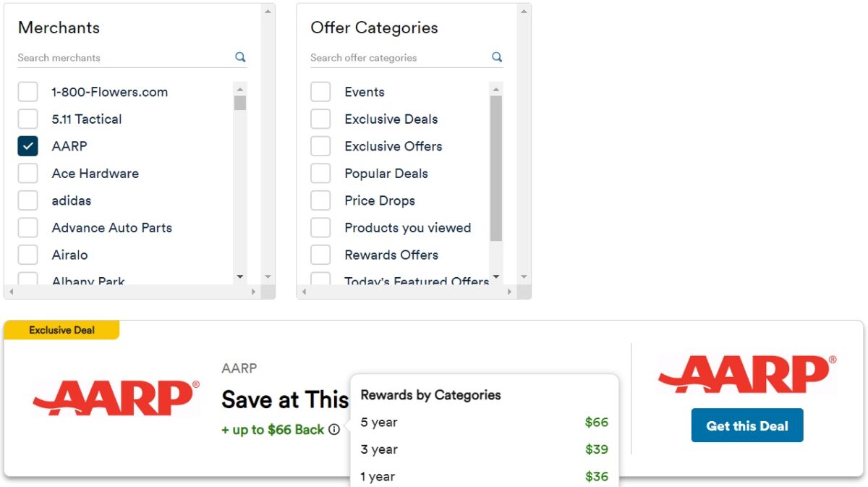The height and width of the screenshot is (487, 868).
Task: Enable the Ace Hardware filter
Action: [27, 173]
